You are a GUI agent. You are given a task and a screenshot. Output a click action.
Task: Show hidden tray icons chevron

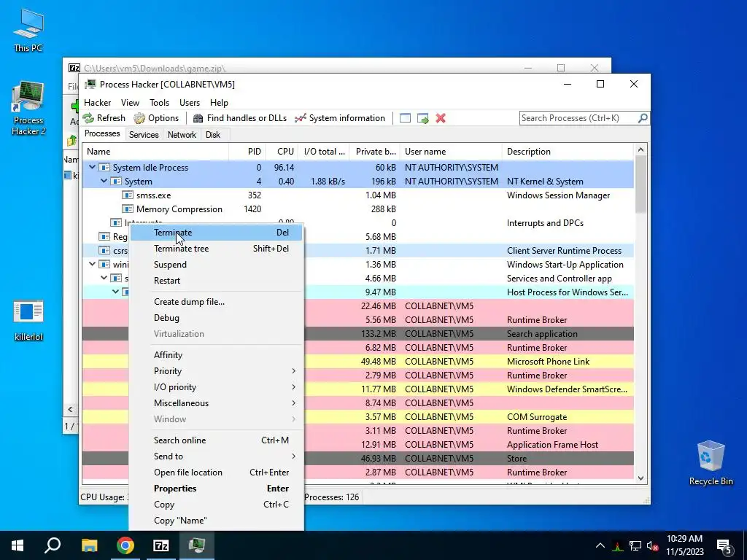[600, 545]
